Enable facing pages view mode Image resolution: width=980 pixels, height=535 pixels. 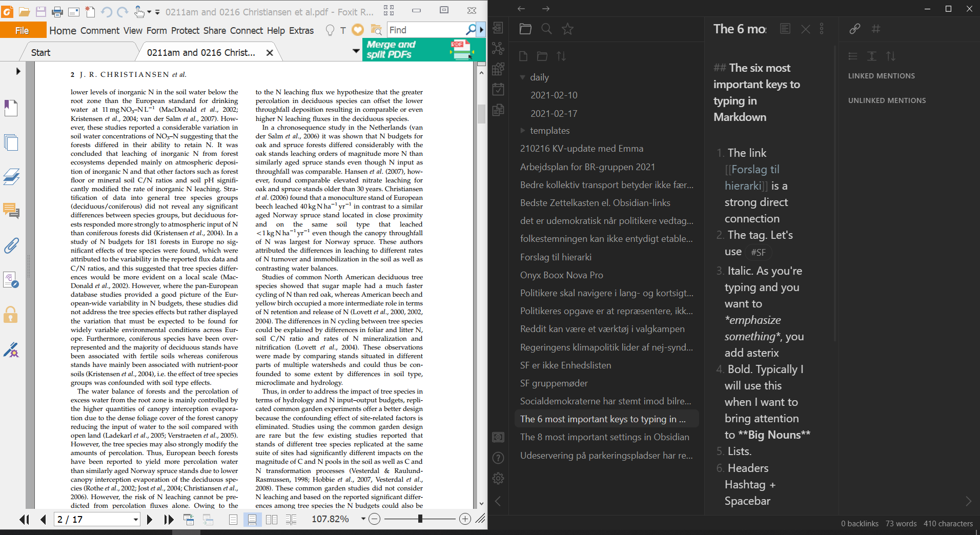[x=271, y=520]
